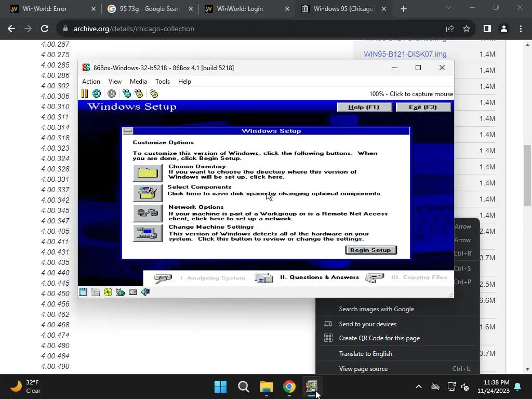Screen dimensions: 532x399
Task: Open the 86Box Media menu
Action: pos(138,82)
